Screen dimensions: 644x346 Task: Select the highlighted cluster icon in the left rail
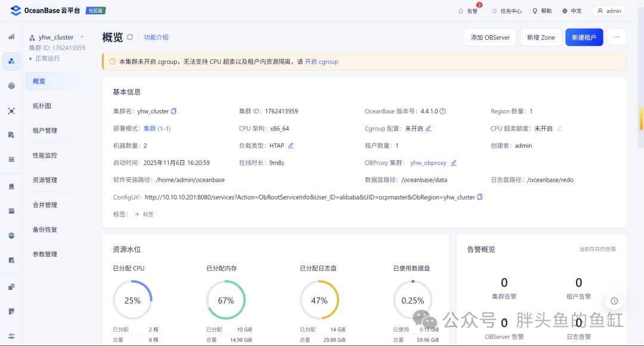click(x=11, y=61)
